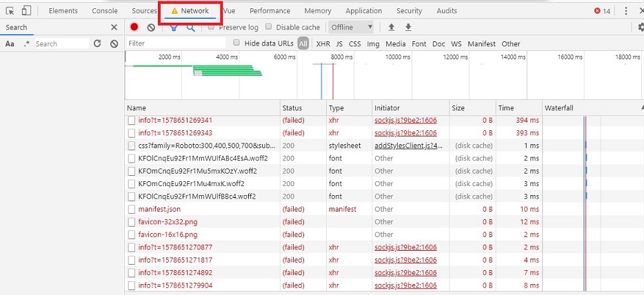644x295 pixels.
Task: Stop recording network log with red button
Action: [134, 28]
